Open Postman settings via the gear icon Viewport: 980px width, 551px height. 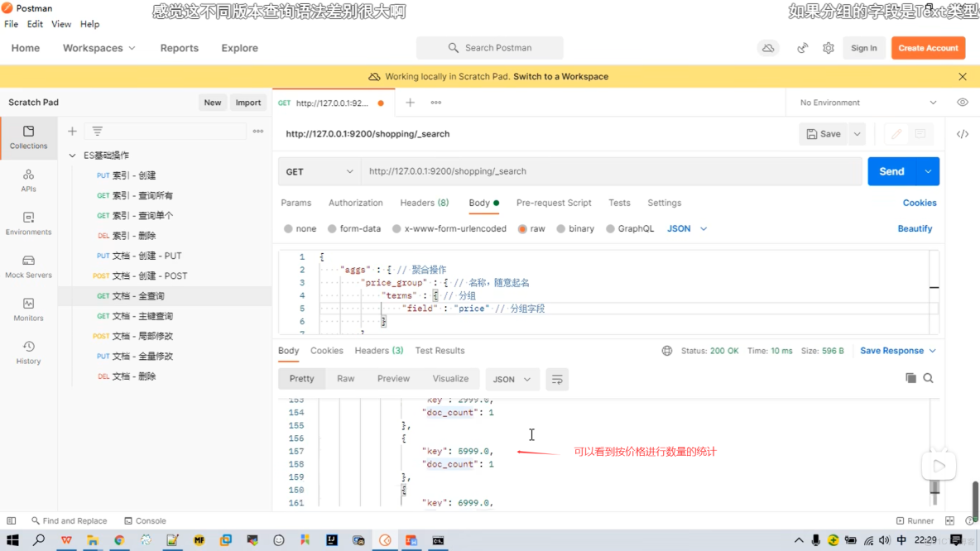coord(828,48)
